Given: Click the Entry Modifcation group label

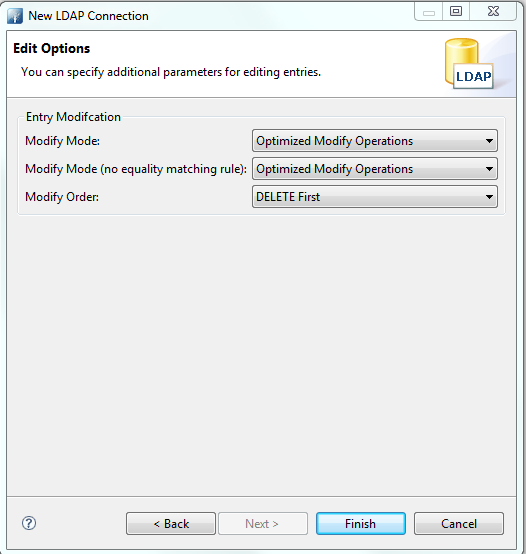Looking at the screenshot, I should pyautogui.click(x=73, y=117).
